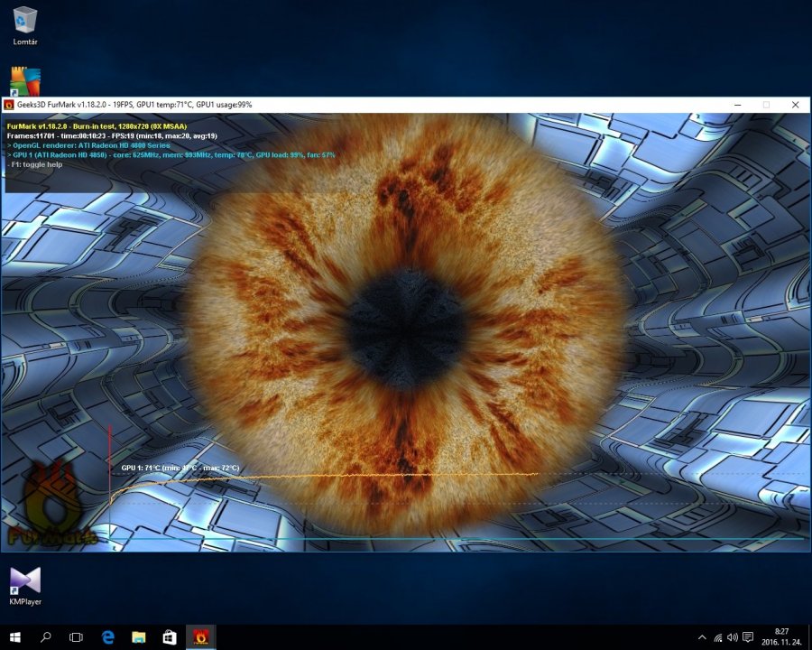
Task: Click the 'Frames:11701' statistics line
Action: 112,135
